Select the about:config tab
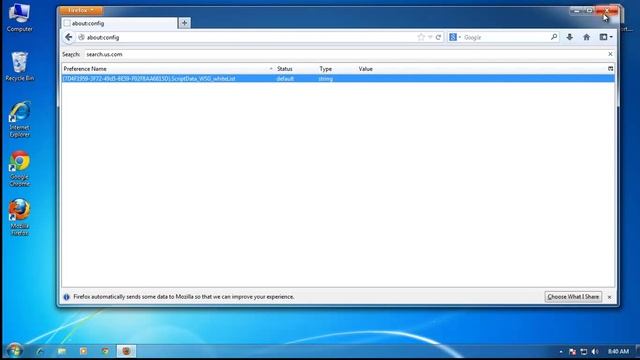 click(119, 23)
